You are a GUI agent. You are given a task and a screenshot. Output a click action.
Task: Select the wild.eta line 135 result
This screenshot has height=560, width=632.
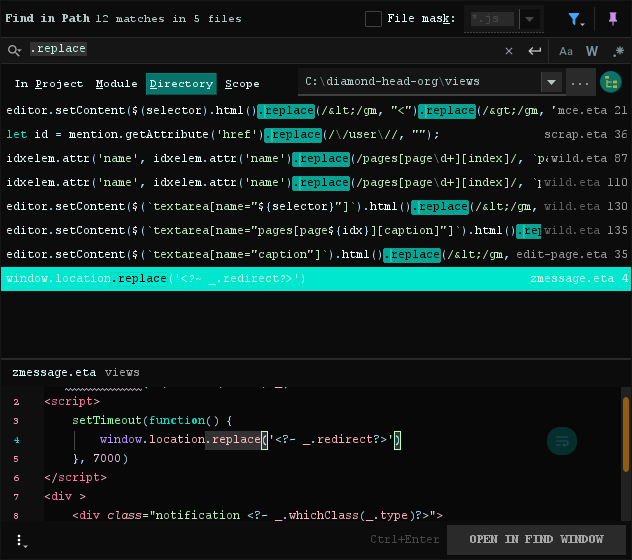point(316,230)
